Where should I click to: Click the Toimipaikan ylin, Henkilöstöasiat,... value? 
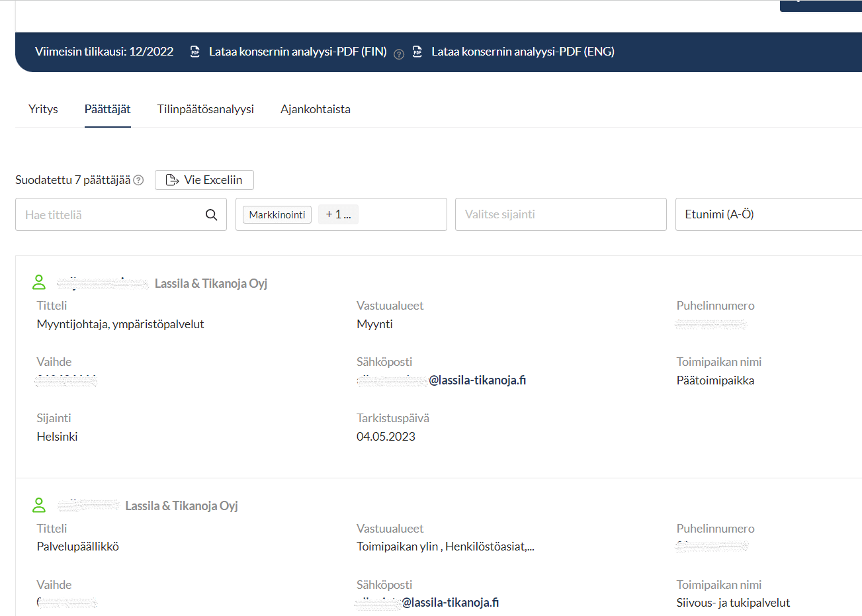pos(445,547)
